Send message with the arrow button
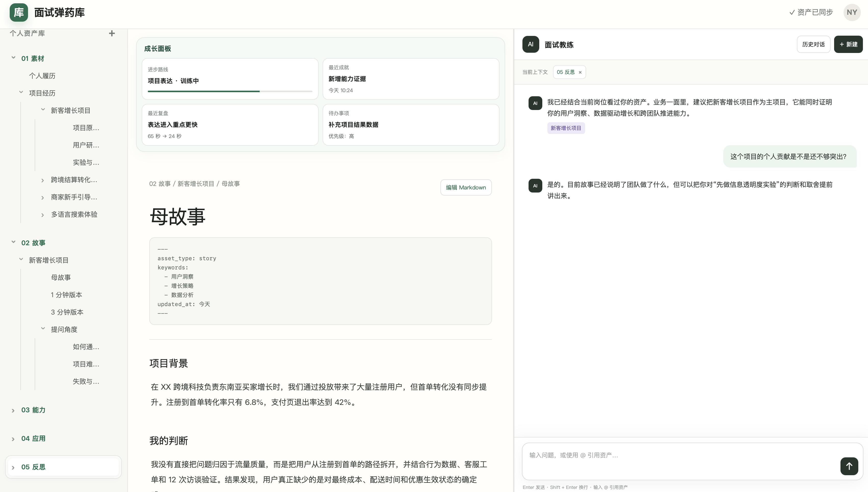 pyautogui.click(x=849, y=466)
